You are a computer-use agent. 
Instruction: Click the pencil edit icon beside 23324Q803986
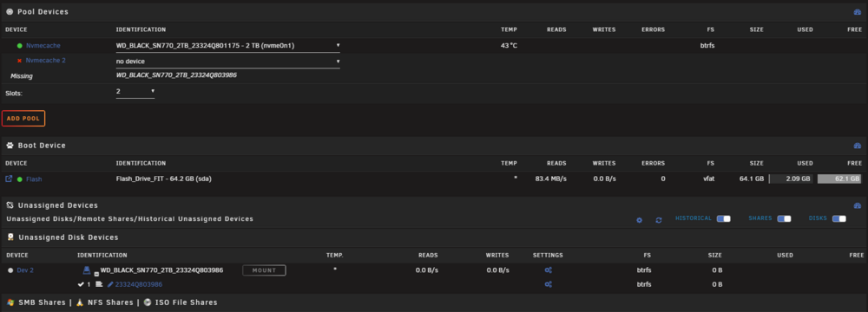110,284
